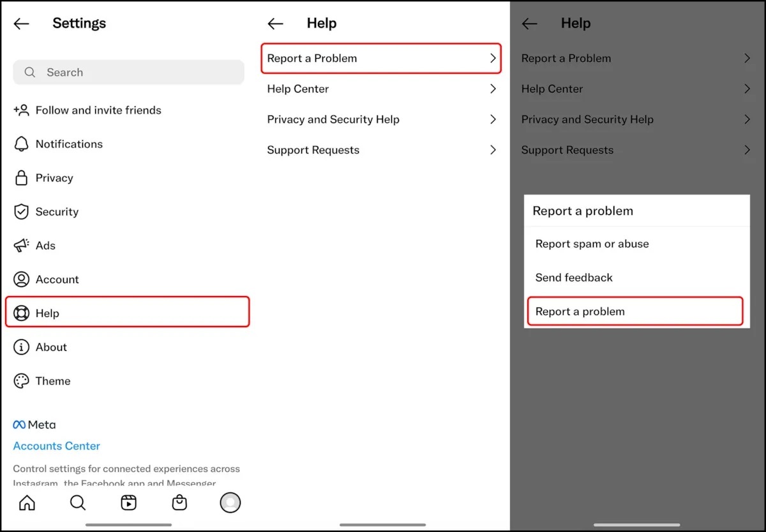Open the Theme setting
This screenshot has width=766, height=532.
click(x=52, y=381)
